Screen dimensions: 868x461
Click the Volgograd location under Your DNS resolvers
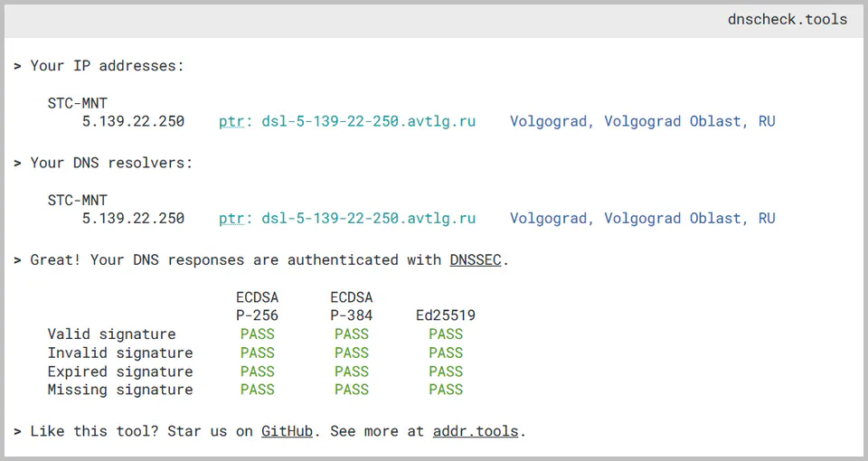(642, 218)
